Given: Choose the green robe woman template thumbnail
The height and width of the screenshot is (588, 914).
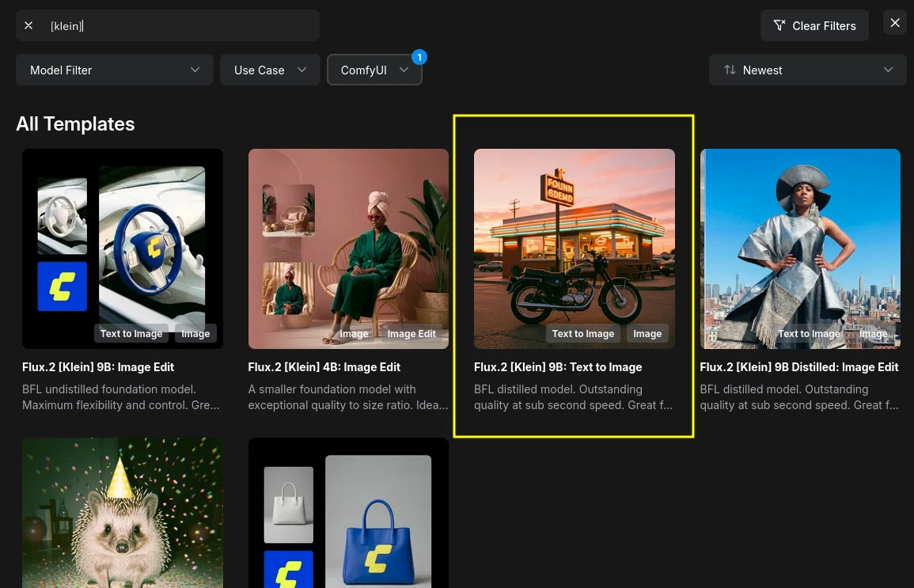Looking at the screenshot, I should [348, 248].
